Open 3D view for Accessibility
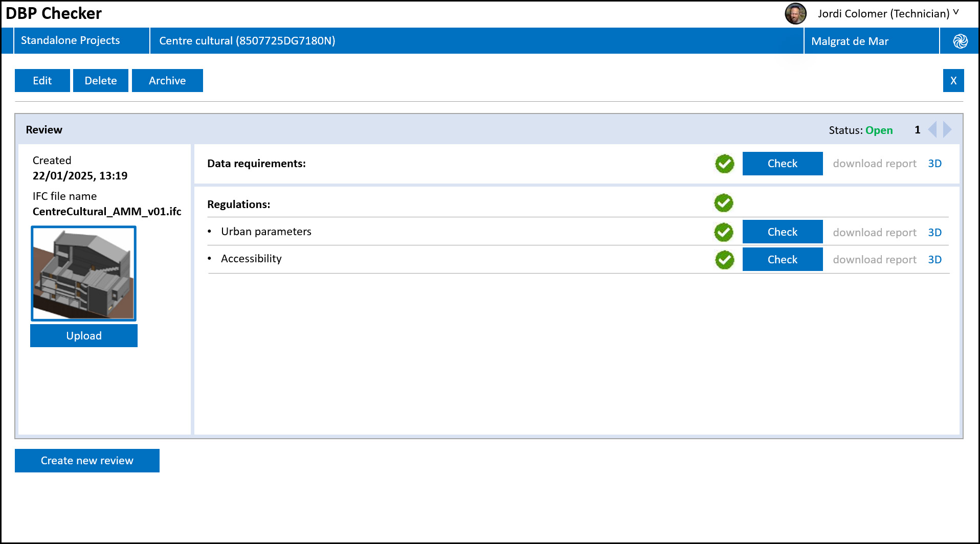The image size is (980, 544). click(934, 260)
